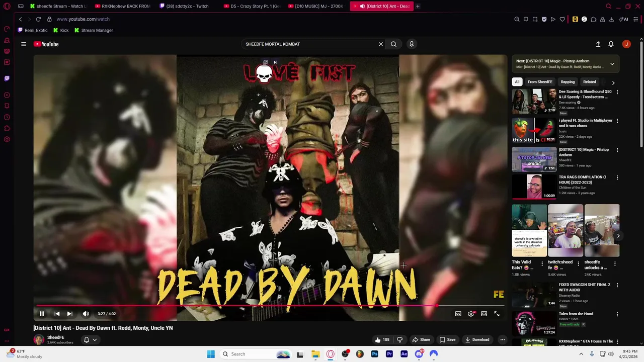
Task: Expand the subscription options chevron
Action: 95,340
